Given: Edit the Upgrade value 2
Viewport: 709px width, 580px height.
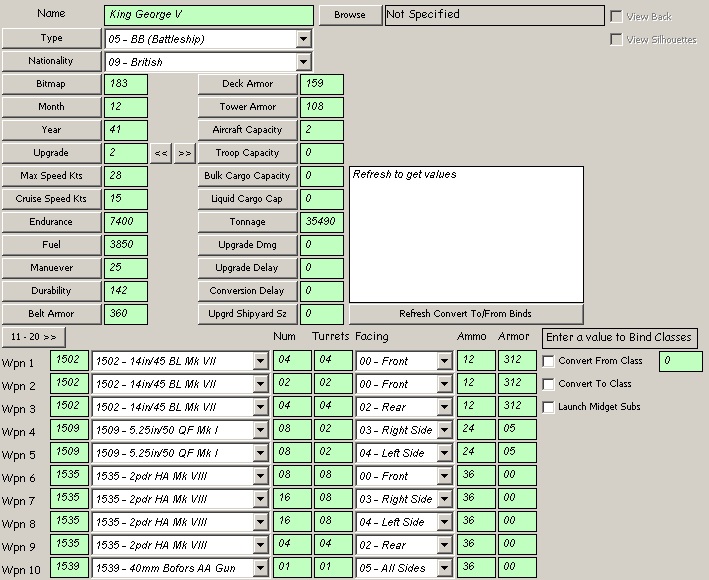Looking at the screenshot, I should 126,154.
